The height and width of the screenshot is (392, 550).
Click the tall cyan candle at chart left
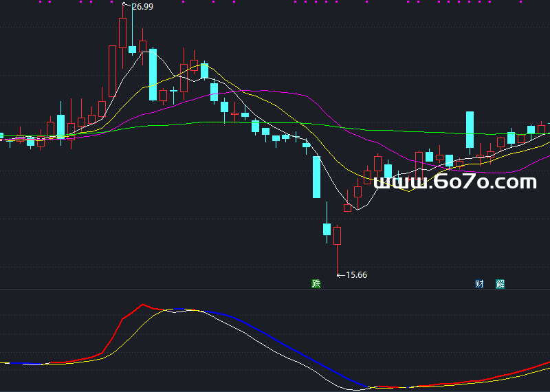pos(60,127)
